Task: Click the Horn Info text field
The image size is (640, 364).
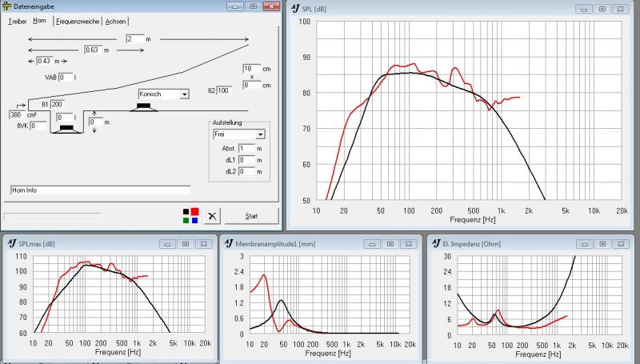Action: [99, 190]
